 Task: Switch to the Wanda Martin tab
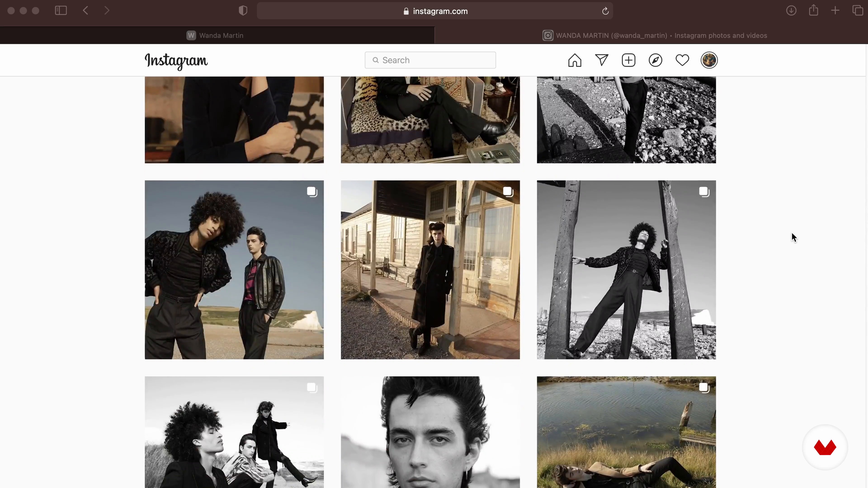217,35
